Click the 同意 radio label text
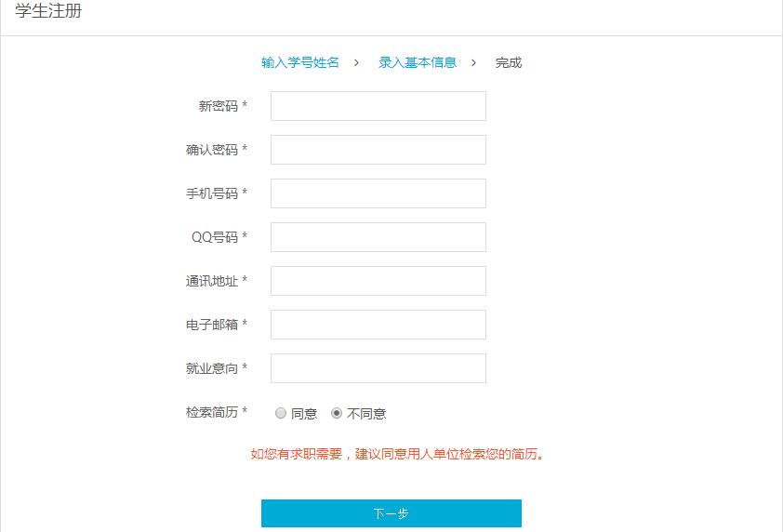 (304, 414)
